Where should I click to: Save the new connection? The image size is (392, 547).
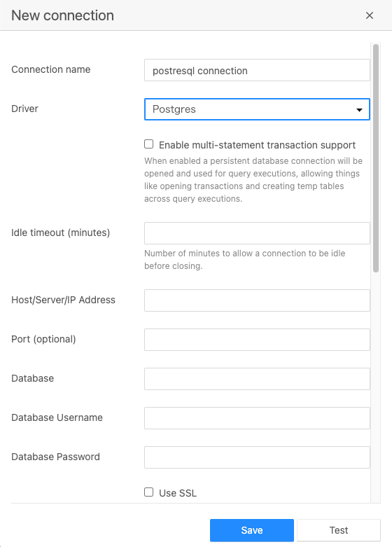click(x=252, y=530)
